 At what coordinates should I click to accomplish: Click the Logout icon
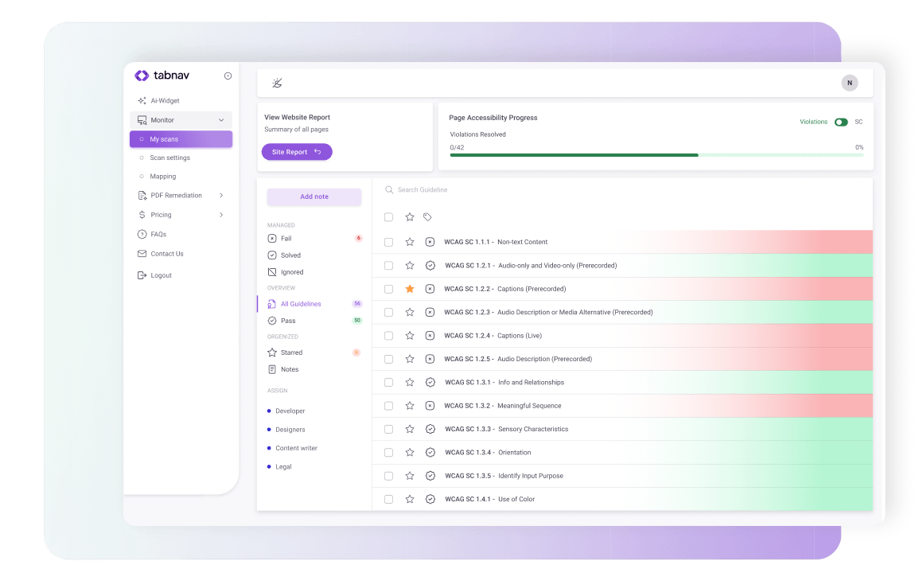tap(143, 275)
